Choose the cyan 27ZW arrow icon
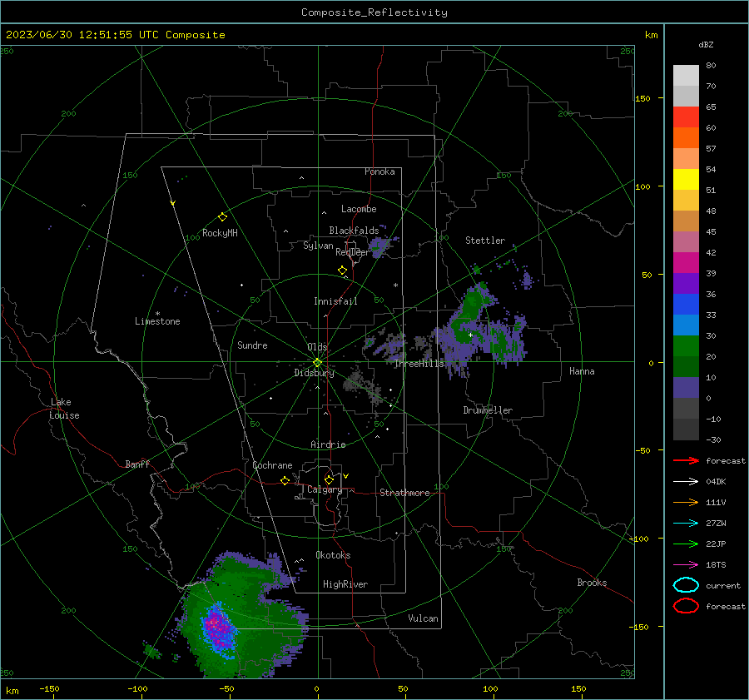 [686, 524]
